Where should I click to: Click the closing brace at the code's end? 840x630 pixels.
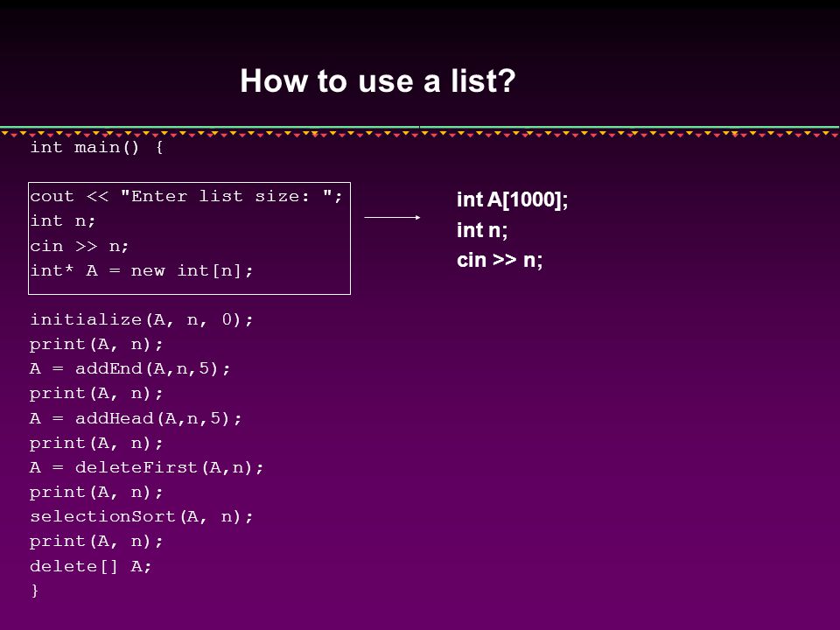[35, 591]
